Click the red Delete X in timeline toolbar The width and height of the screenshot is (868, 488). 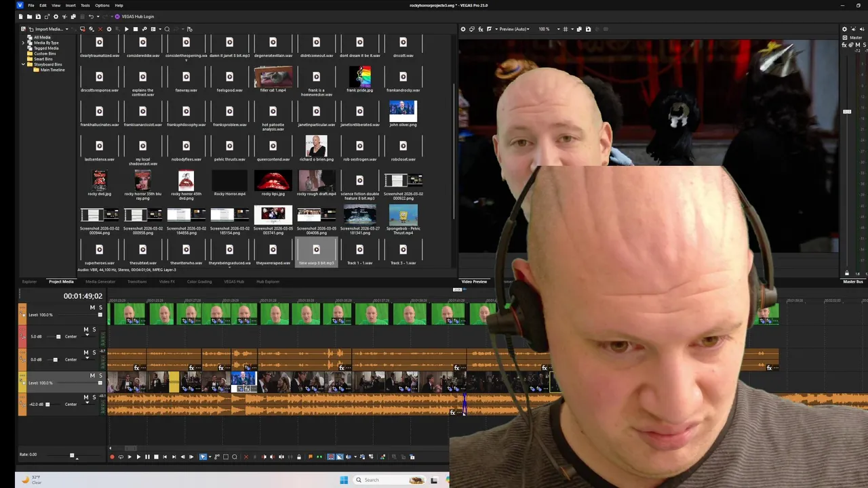click(246, 457)
